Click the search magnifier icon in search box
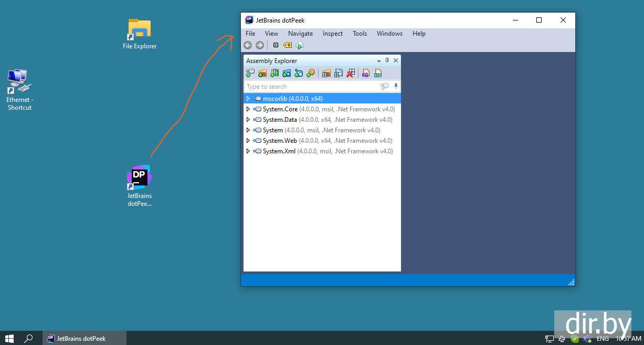 (x=385, y=87)
